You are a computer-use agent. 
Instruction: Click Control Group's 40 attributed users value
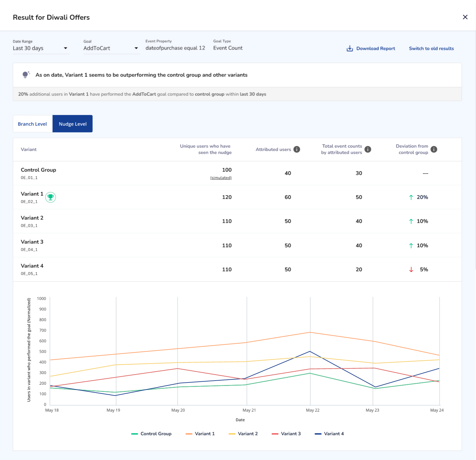[288, 173]
